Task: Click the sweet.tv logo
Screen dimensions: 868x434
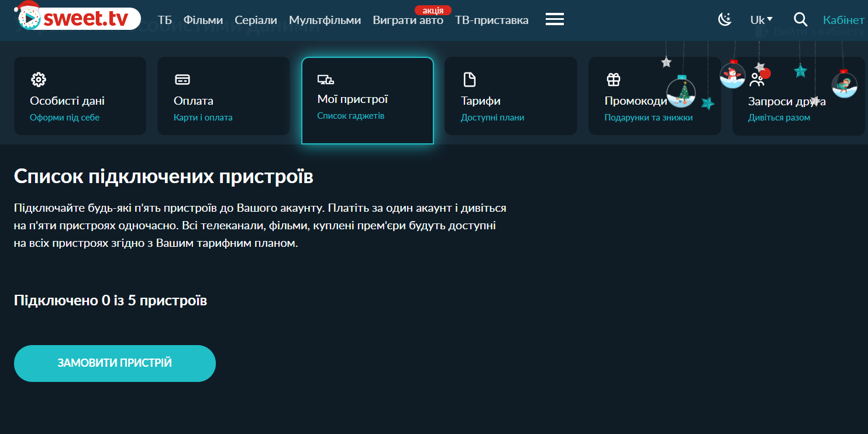Action: (79, 19)
